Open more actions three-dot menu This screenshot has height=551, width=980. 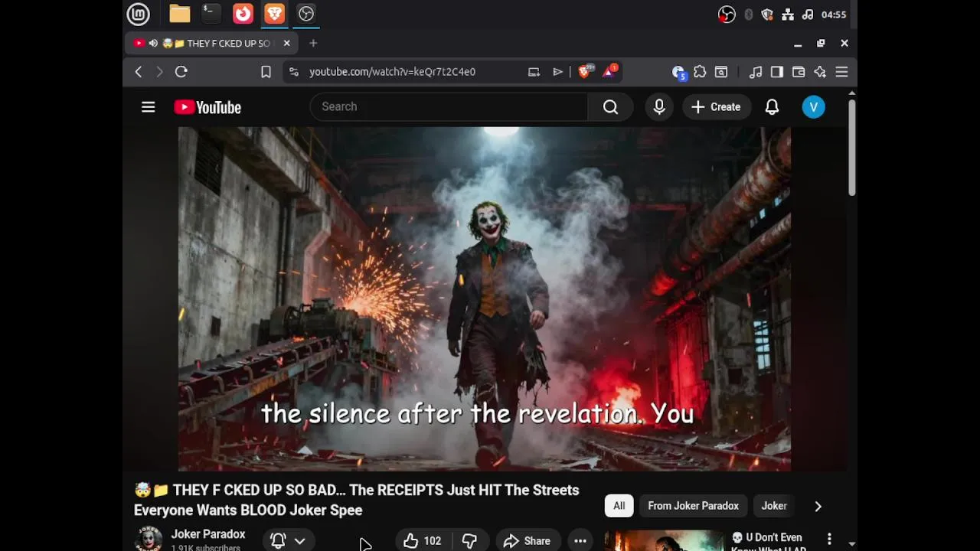580,540
